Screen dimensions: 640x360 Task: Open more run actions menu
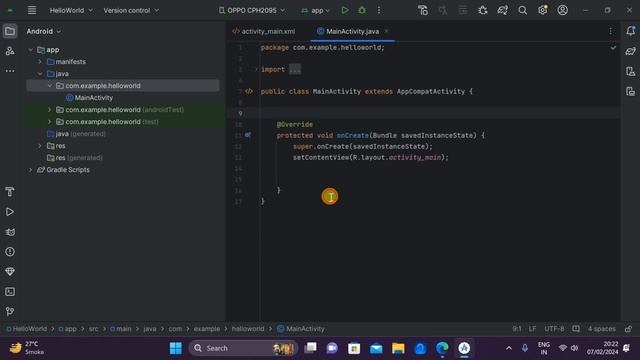coord(379,10)
